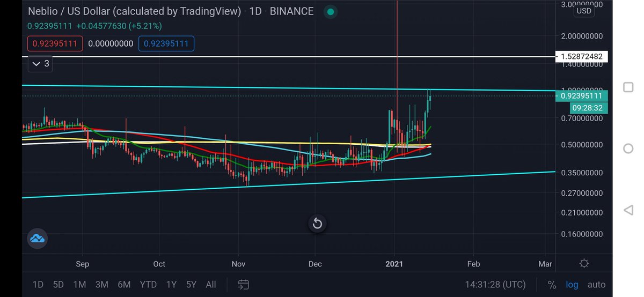Viewport: 644px width, 297px height.
Task: Select the 1M time range
Action: pos(79,285)
